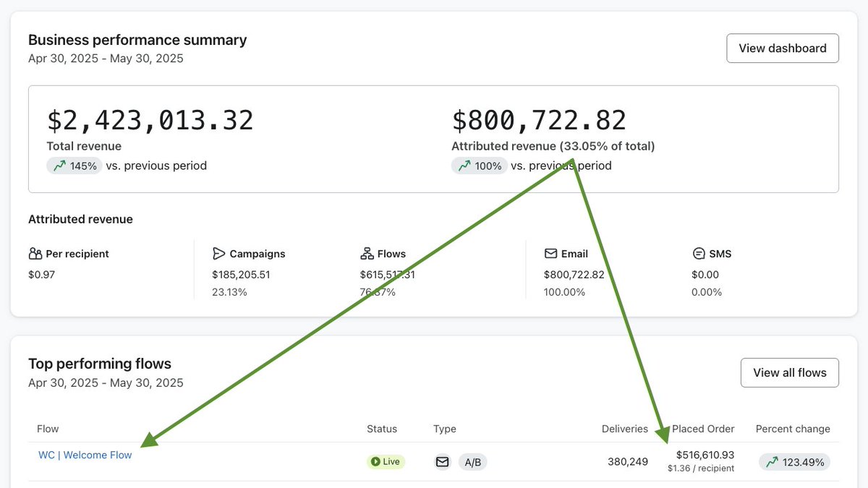Click the green trend arrow next to 145%
The height and width of the screenshot is (488, 868).
pyautogui.click(x=60, y=166)
